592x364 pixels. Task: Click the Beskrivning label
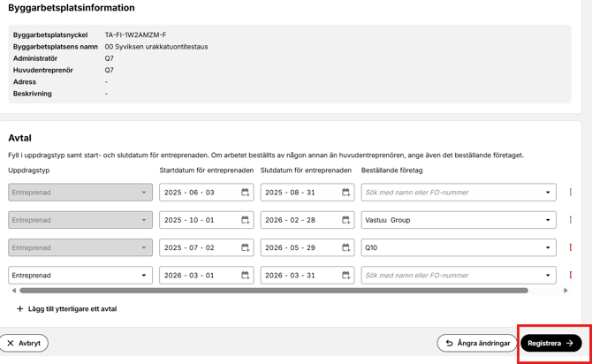pyautogui.click(x=33, y=94)
